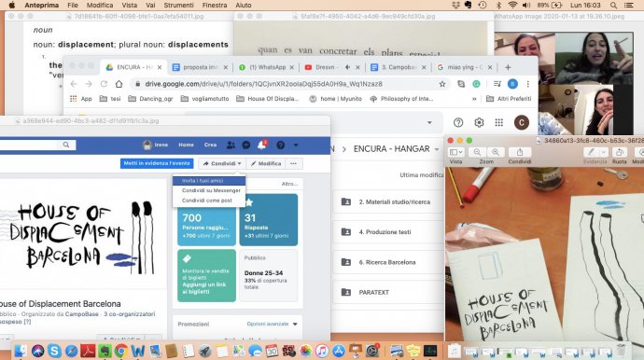Viewport: 644px width, 360px height.
Task: Open Spotlight search in the menu bar
Action: [613, 6]
